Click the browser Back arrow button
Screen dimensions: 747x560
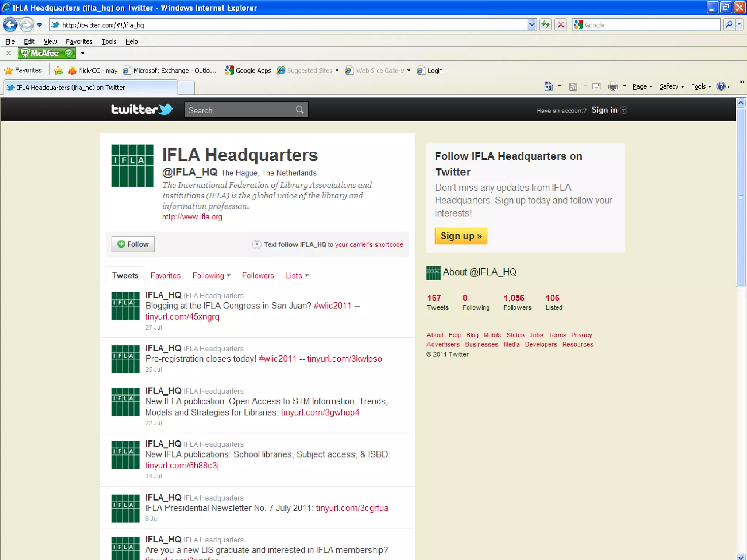click(x=10, y=25)
